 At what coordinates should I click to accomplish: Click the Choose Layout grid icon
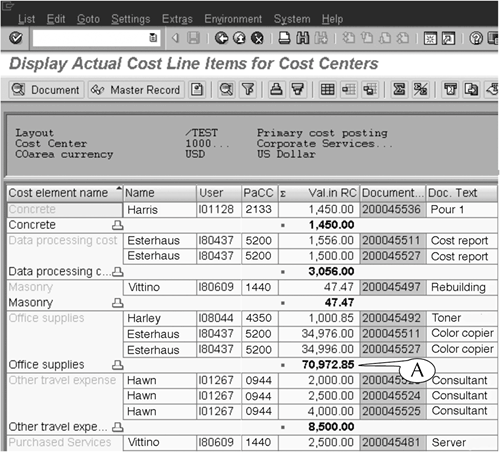point(327,90)
